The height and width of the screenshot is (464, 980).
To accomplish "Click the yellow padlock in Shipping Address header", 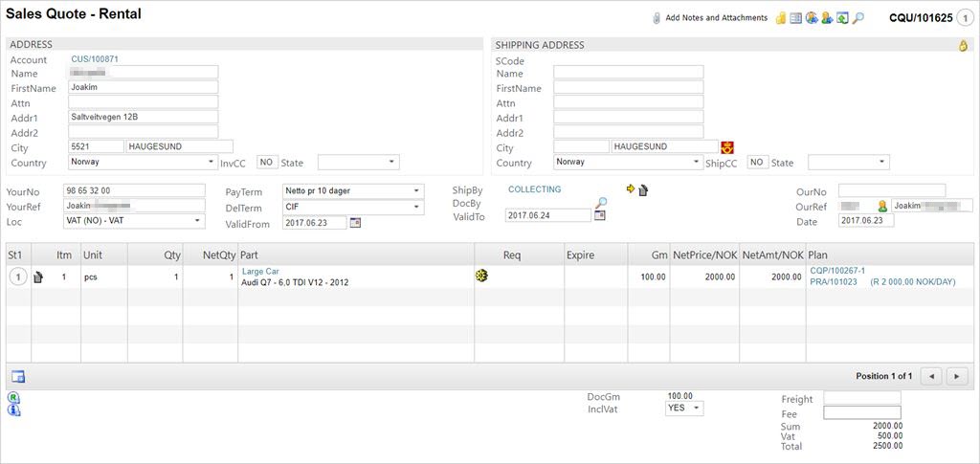I will coord(963,45).
